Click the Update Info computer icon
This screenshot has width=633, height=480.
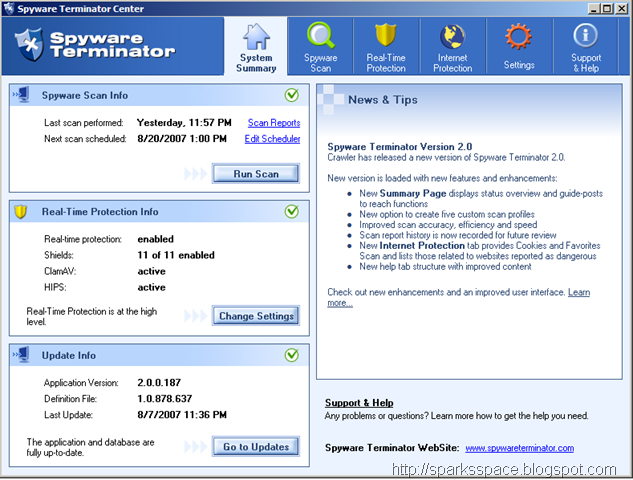21,354
